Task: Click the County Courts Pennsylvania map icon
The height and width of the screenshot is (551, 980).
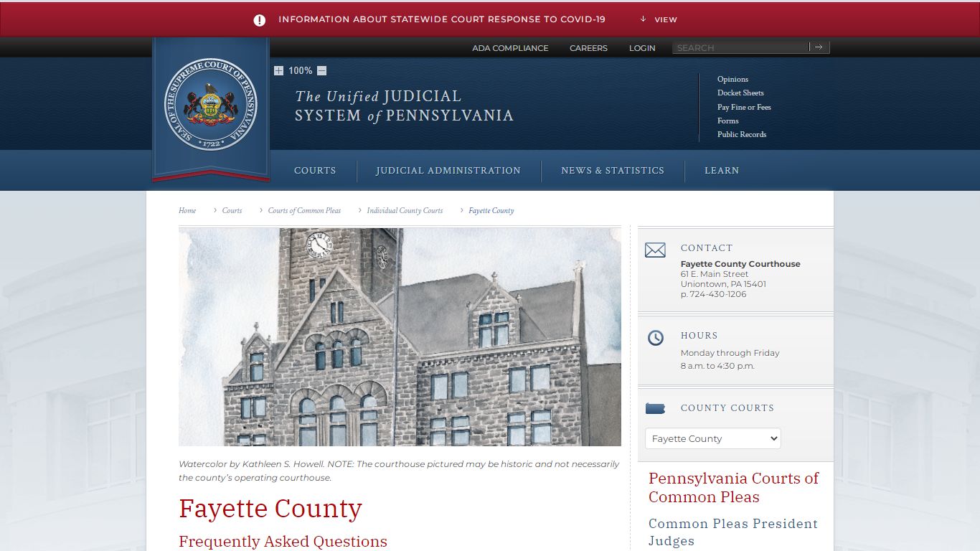Action: [x=656, y=408]
